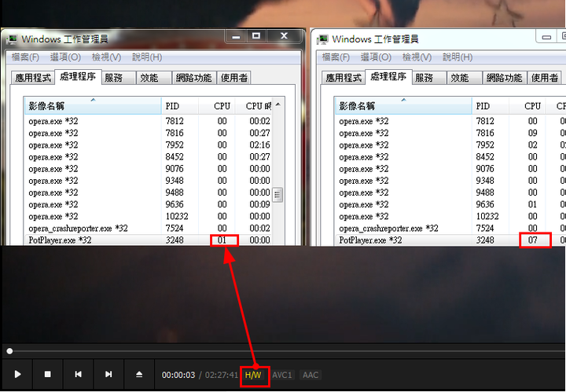
Task: Toggle the H/W hardware acceleration indicator
Action: 253,375
